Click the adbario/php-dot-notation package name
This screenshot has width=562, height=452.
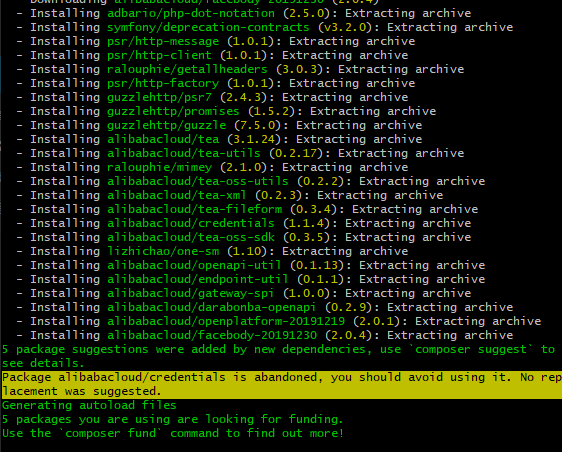(x=191, y=14)
